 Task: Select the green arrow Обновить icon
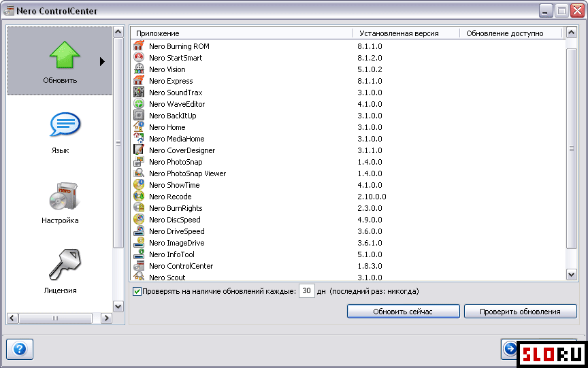65,54
